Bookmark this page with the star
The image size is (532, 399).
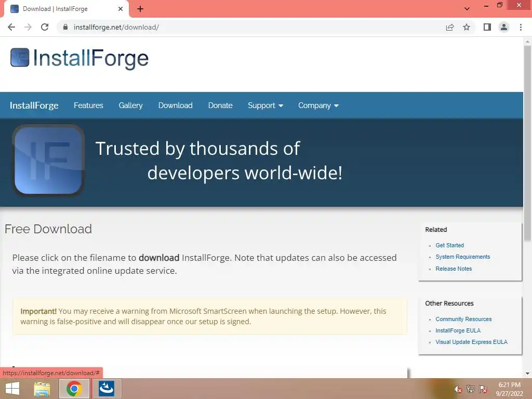coord(467,27)
